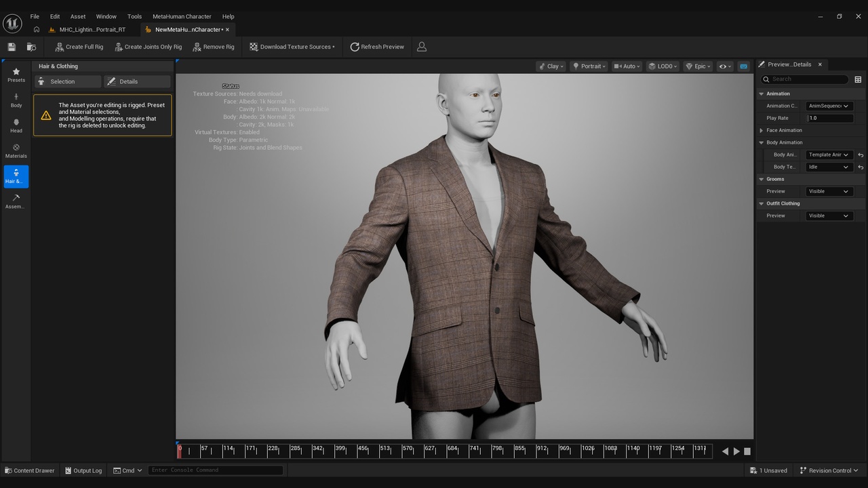Click the details panel settings grid icon
The image size is (868, 488).
pos(858,79)
